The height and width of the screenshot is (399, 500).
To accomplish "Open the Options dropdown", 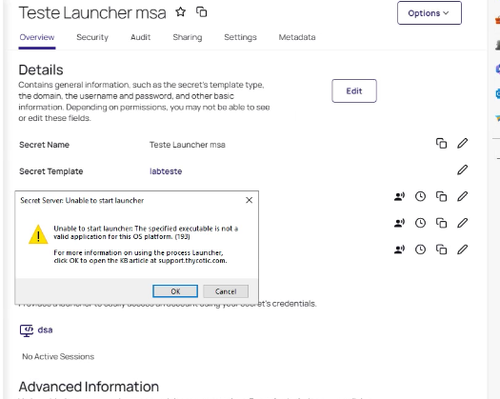I will click(x=429, y=13).
